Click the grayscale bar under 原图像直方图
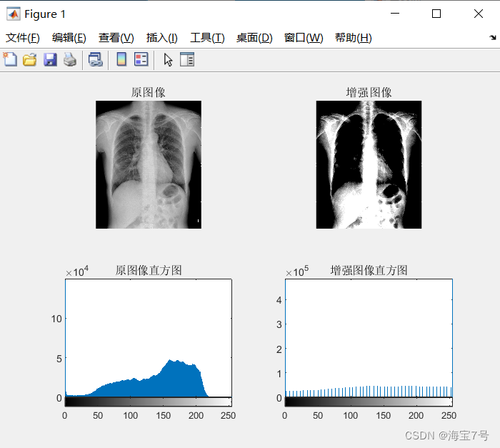Screen dimensions: 500x448 click(149, 402)
